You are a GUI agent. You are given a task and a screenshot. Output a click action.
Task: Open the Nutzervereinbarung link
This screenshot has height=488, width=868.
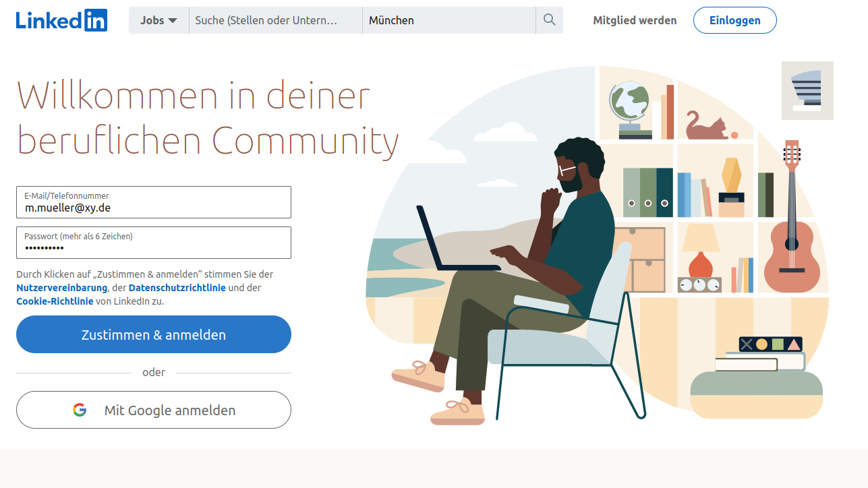[62, 288]
